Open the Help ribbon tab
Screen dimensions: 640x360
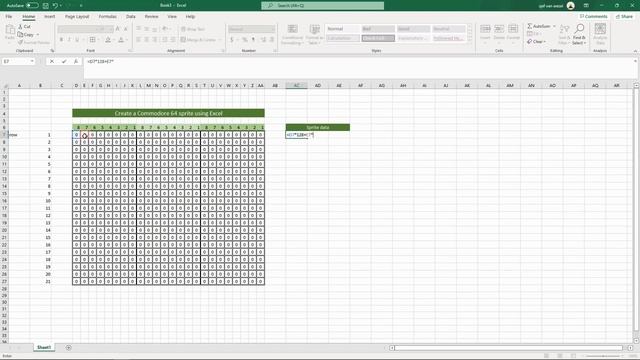(x=190, y=17)
